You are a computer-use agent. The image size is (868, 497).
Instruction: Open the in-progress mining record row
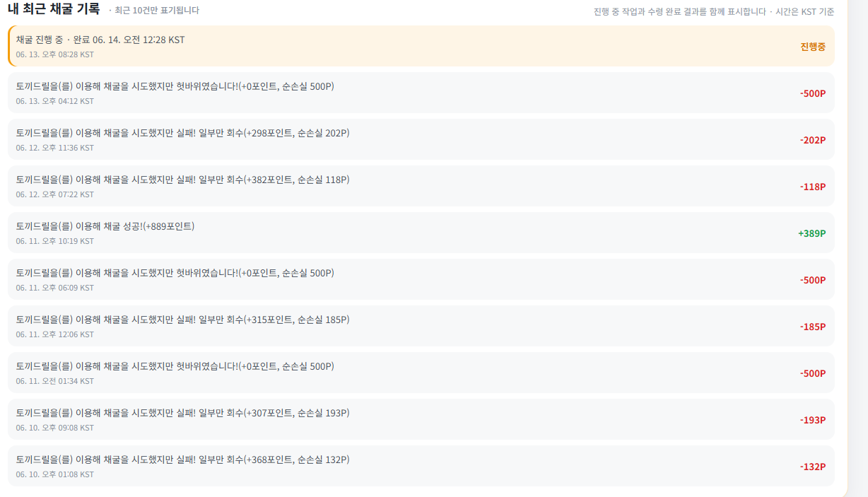[x=421, y=46]
